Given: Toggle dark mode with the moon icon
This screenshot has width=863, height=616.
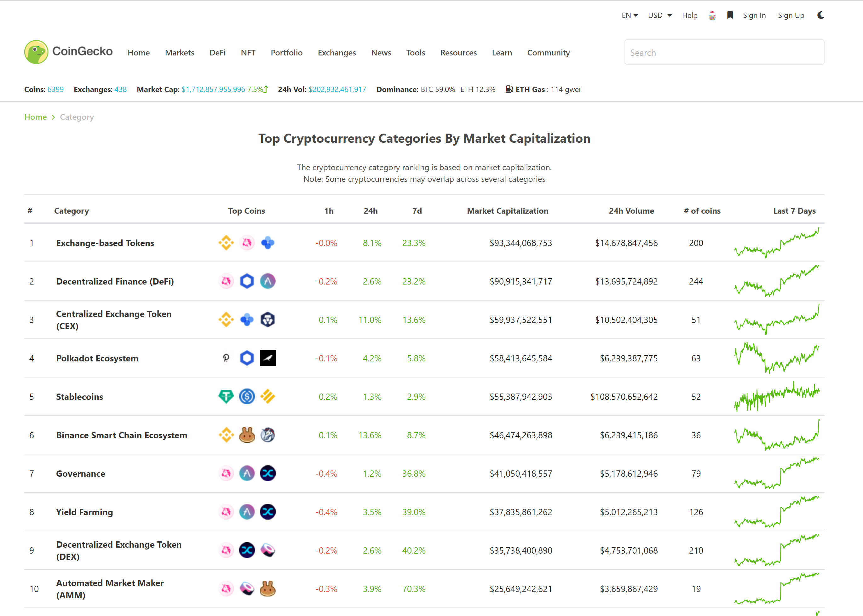Looking at the screenshot, I should point(820,15).
